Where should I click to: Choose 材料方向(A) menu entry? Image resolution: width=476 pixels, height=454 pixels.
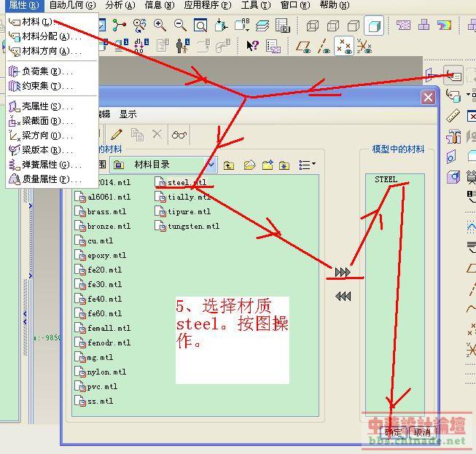(52, 51)
